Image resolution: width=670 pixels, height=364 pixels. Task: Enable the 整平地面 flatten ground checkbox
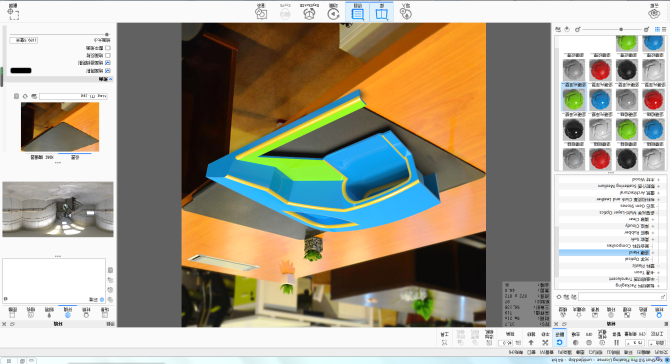point(108,48)
